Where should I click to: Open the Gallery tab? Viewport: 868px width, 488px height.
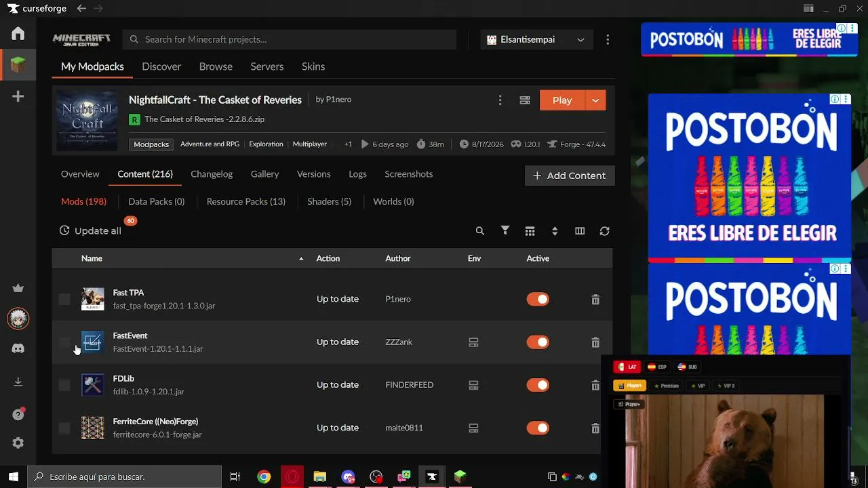coord(264,174)
